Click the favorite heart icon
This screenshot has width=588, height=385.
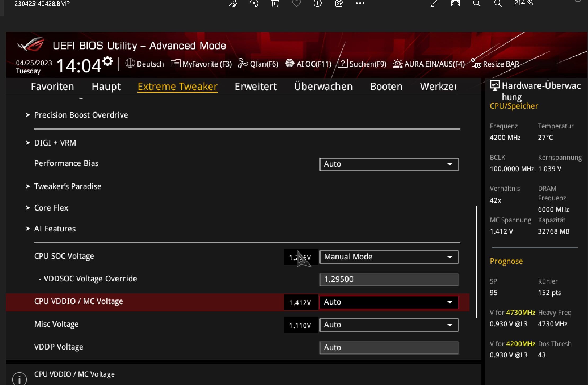[296, 3]
